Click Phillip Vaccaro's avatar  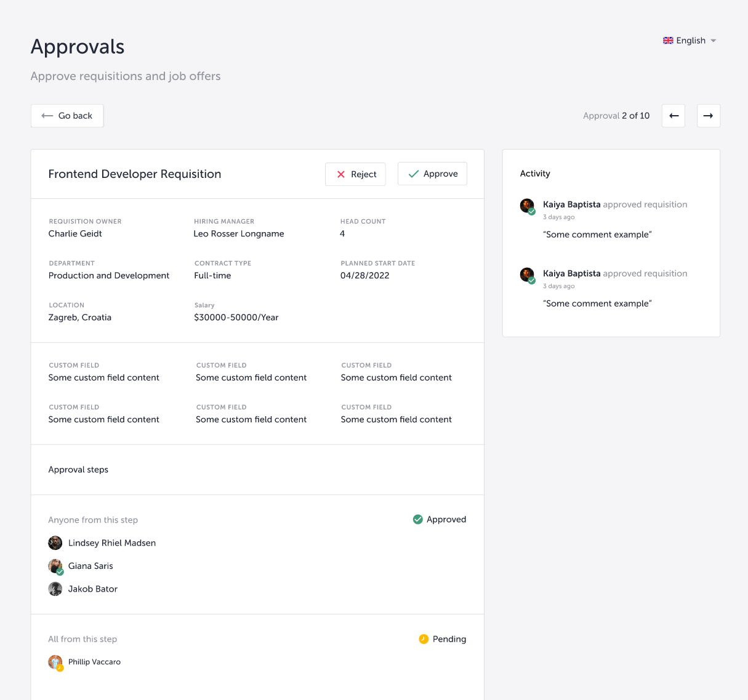(x=55, y=662)
